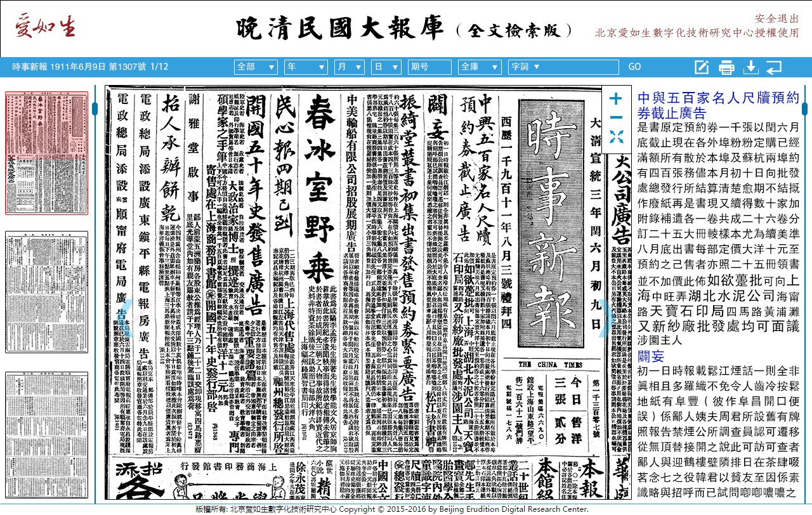Open the 全庫 database dropdown
This screenshot has height=515, width=812.
(480, 67)
